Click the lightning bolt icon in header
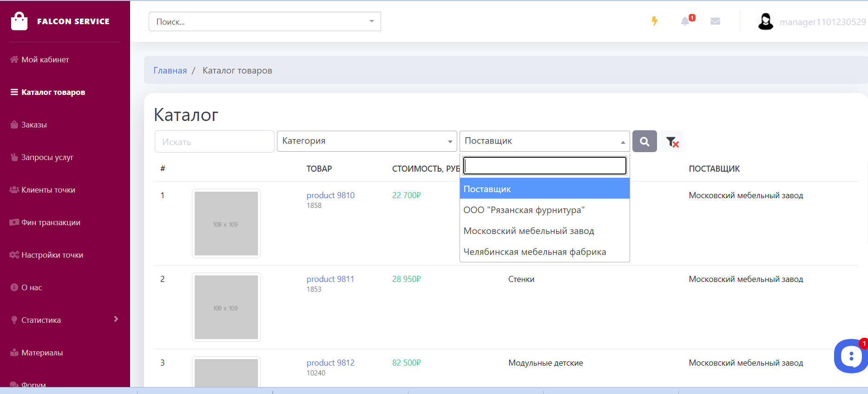Viewport: 868px width, 394px height. 654,21
